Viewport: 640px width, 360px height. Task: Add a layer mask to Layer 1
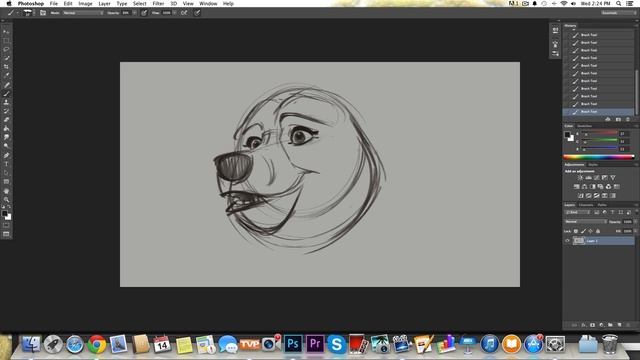592,325
